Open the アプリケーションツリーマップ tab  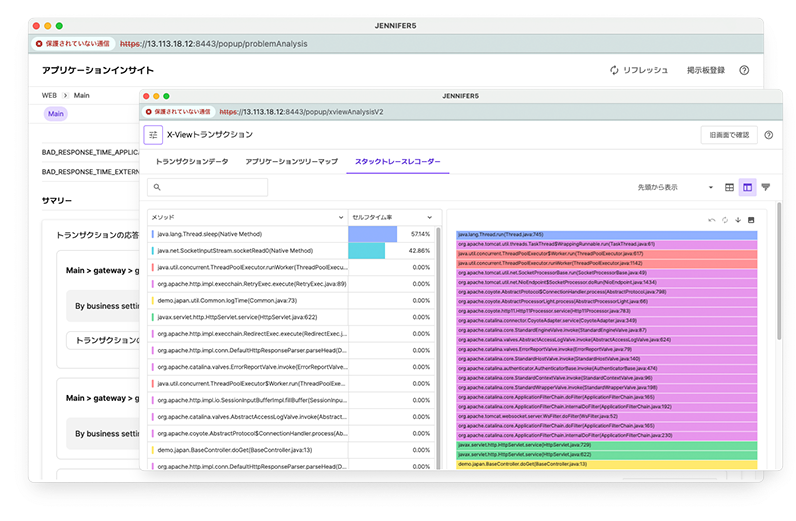pos(291,161)
